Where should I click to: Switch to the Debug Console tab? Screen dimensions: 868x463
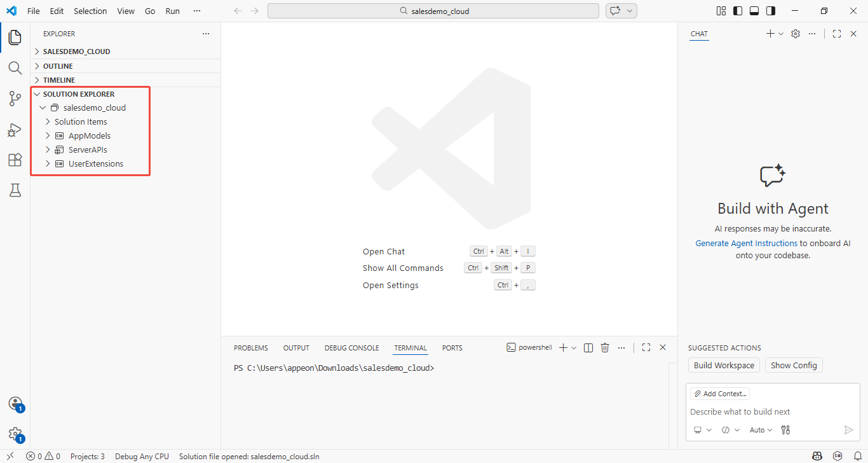(351, 348)
